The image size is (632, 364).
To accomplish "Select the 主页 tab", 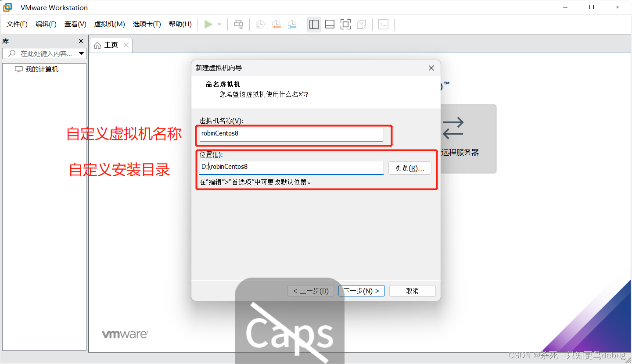I will [x=111, y=45].
